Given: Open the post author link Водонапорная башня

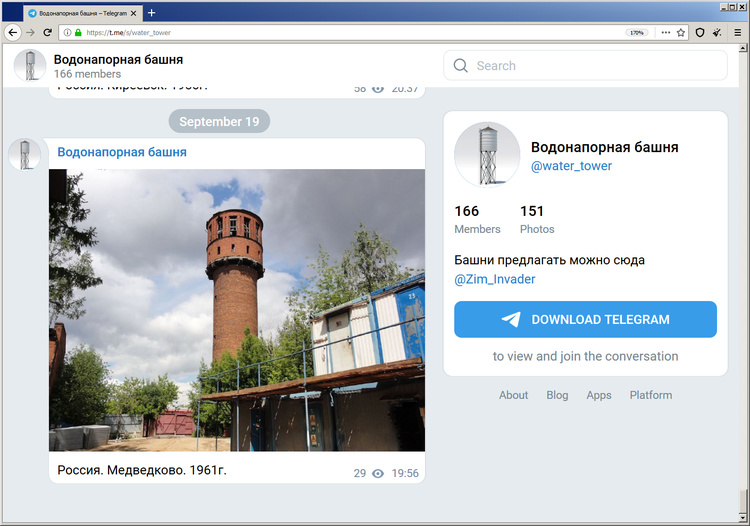Looking at the screenshot, I should tap(122, 152).
